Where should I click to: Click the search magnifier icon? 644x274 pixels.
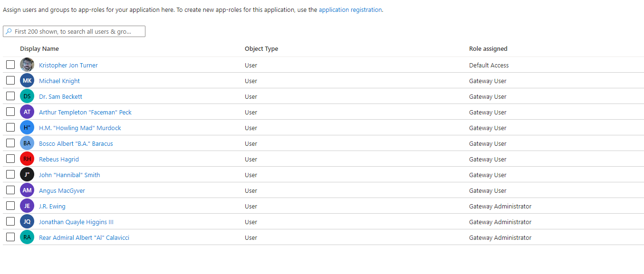click(9, 32)
